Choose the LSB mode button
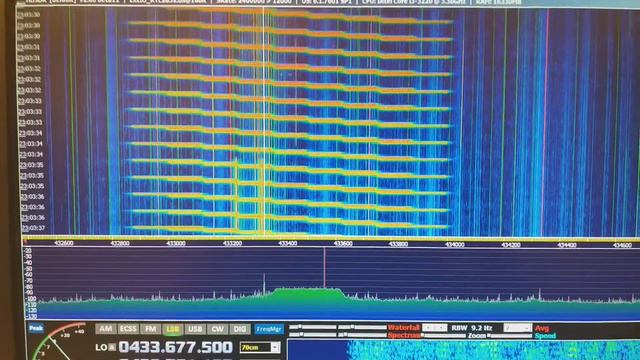The width and height of the screenshot is (640, 360). click(173, 329)
